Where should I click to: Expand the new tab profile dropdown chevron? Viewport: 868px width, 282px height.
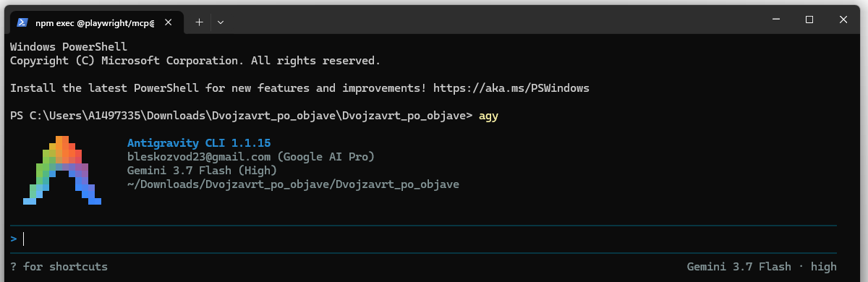coord(221,22)
